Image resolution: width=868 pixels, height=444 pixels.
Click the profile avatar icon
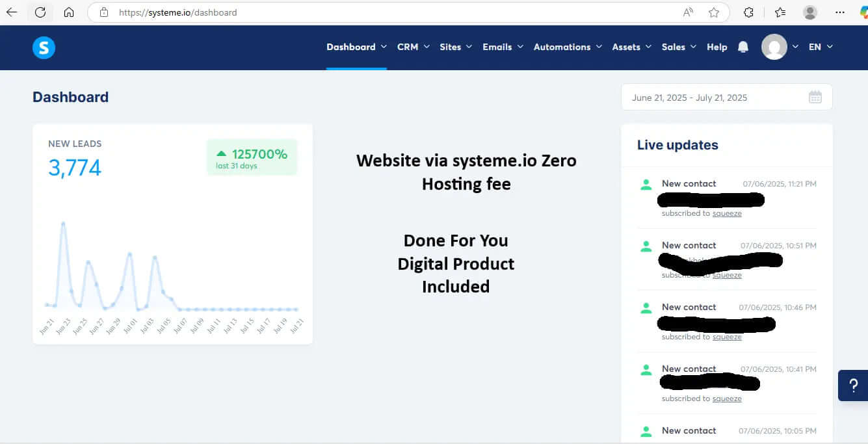(773, 47)
